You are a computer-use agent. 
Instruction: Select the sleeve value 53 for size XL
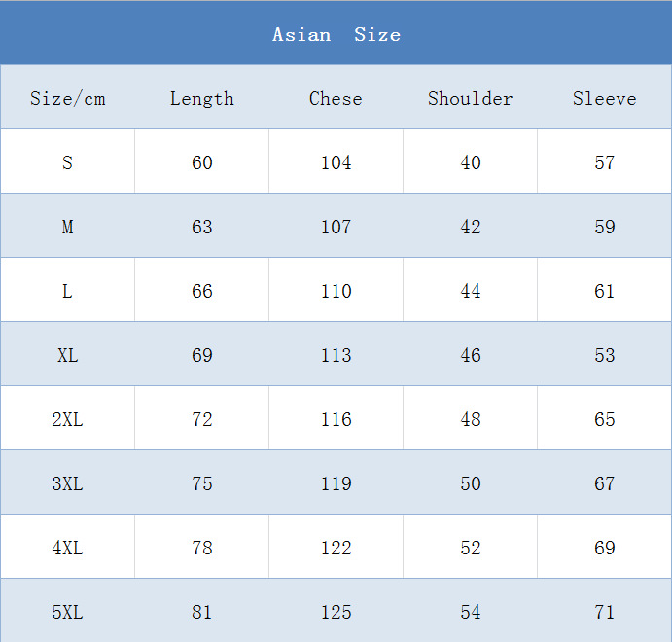[604, 355]
